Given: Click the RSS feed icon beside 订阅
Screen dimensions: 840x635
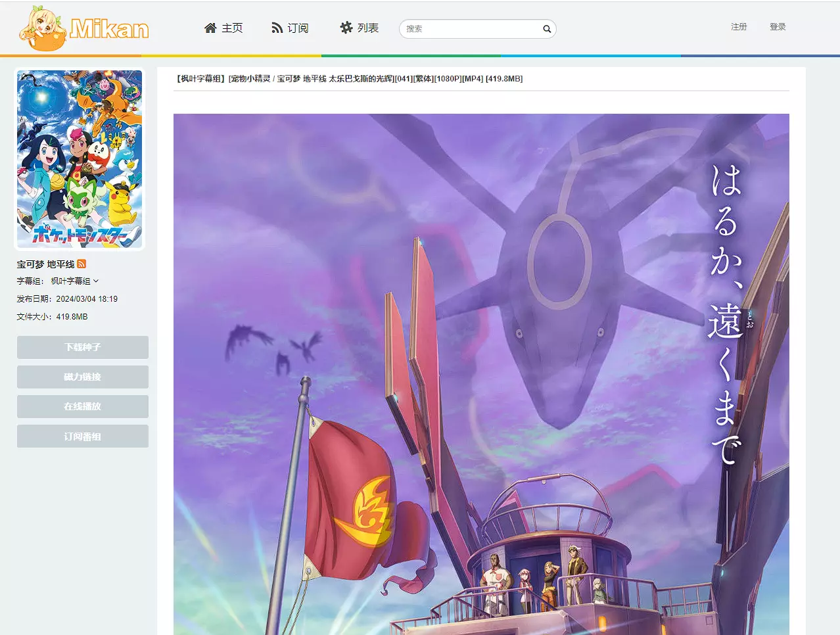Looking at the screenshot, I should 277,28.
